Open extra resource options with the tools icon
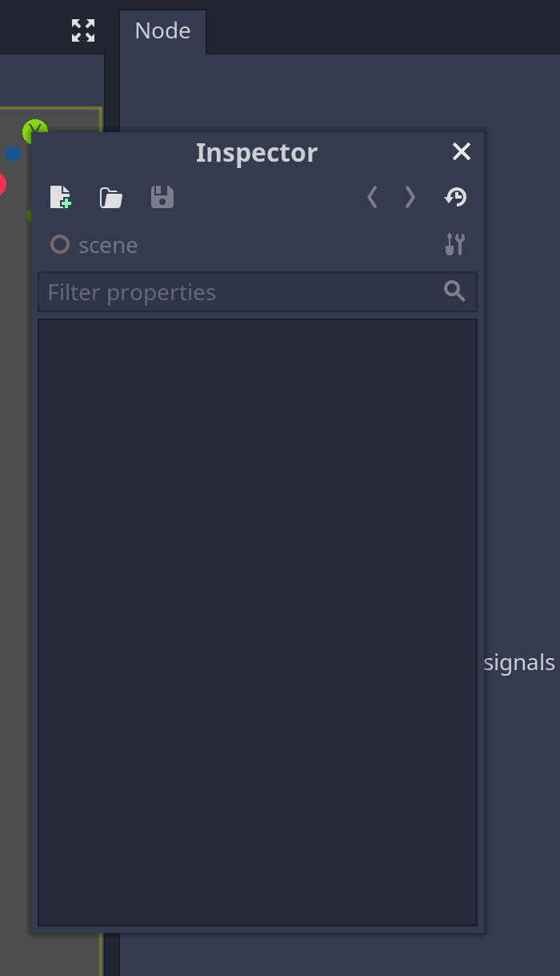Image resolution: width=560 pixels, height=976 pixels. 454,245
